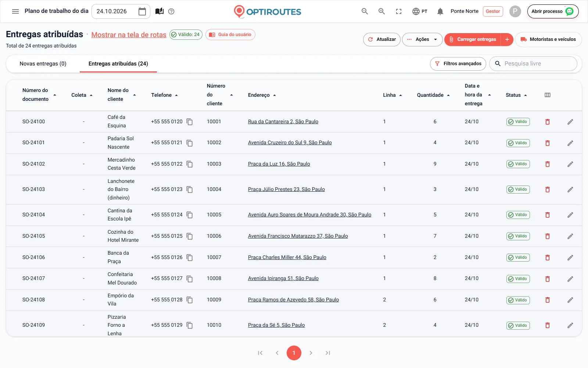This screenshot has height=368, width=588.
Task: Copy phone number +55 555 0123
Action: pos(190,190)
